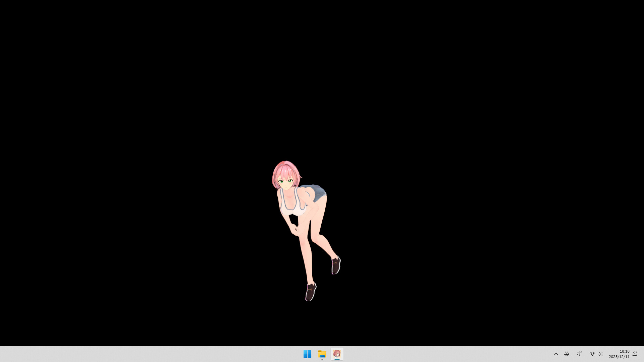This screenshot has height=362, width=644.
Task: Click the 2025/12/11 date display
Action: 619,356
